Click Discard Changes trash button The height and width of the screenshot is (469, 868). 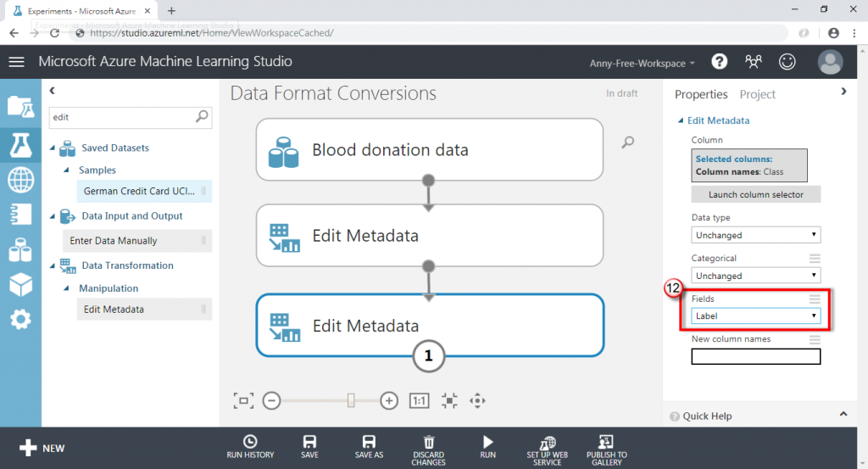[x=428, y=450]
